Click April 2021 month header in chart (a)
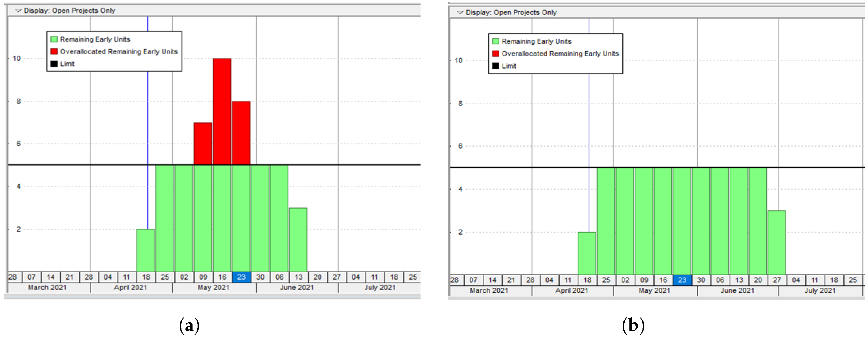Screen dimensions: 868x339 tap(130, 288)
